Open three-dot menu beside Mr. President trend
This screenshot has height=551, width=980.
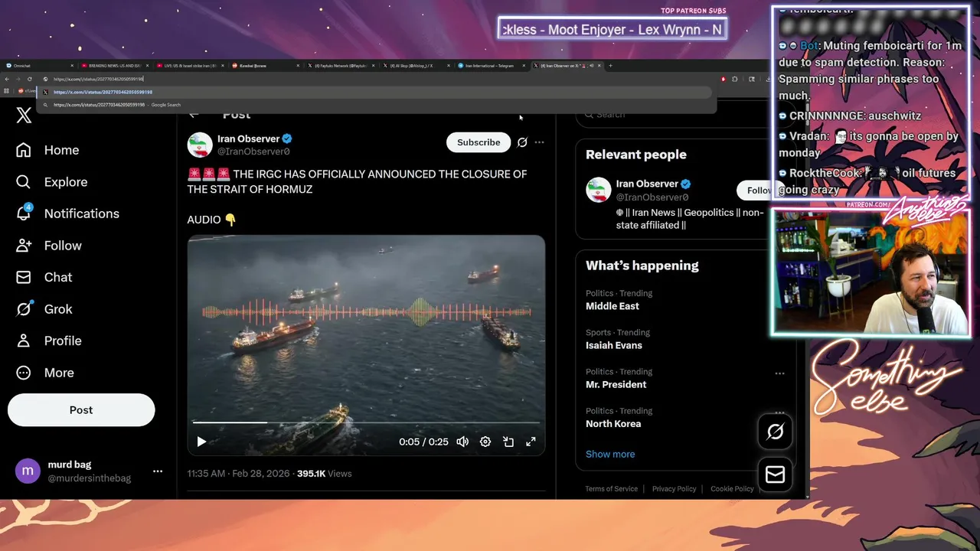pos(779,373)
